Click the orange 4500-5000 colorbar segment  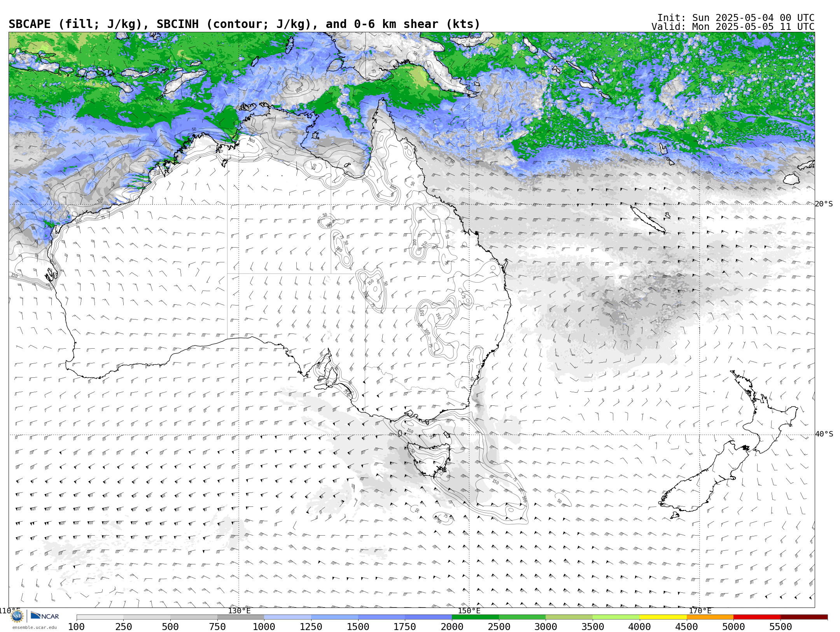(x=710, y=617)
